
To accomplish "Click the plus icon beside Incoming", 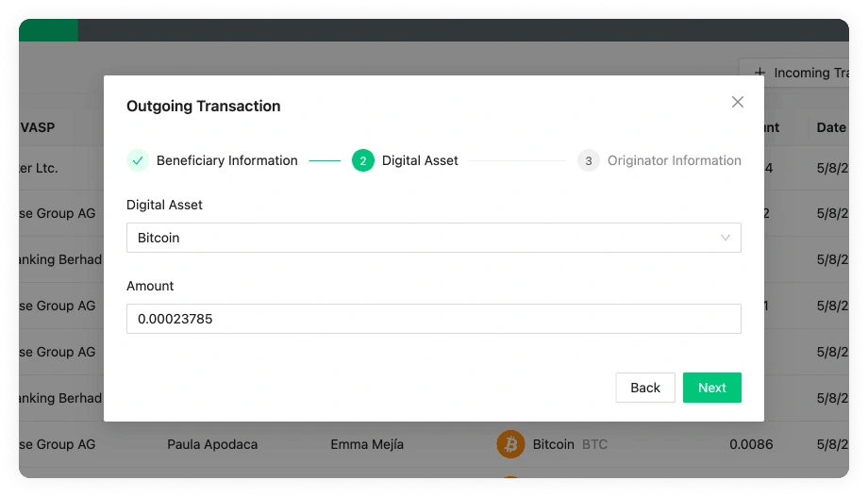I will pyautogui.click(x=760, y=73).
